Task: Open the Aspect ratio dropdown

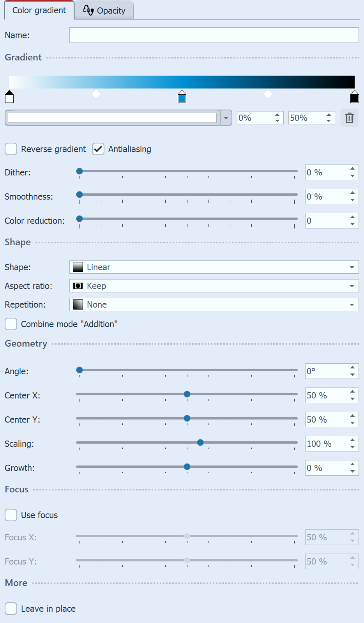Action: pos(352,286)
